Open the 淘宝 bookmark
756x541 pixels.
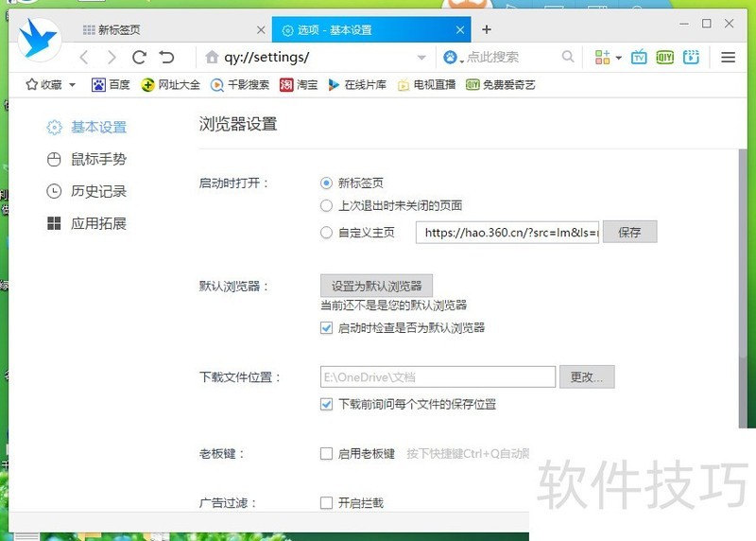tap(299, 85)
